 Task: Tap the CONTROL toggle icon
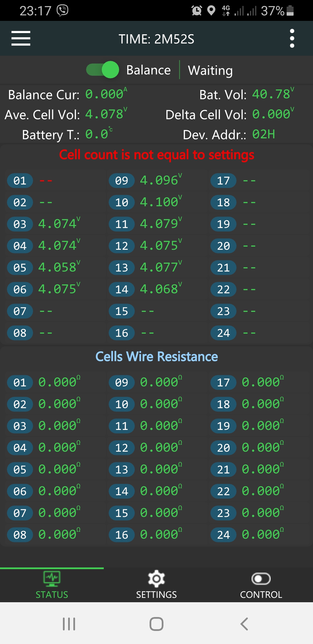(x=261, y=579)
